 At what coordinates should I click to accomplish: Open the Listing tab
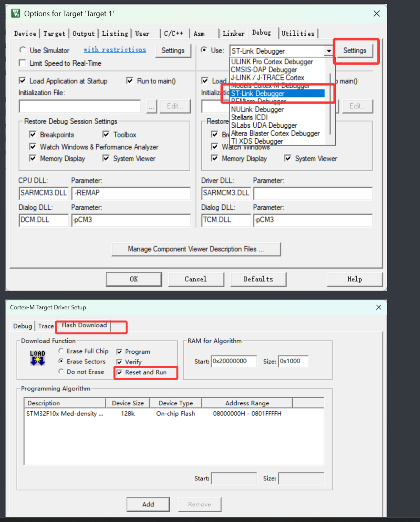[115, 34]
